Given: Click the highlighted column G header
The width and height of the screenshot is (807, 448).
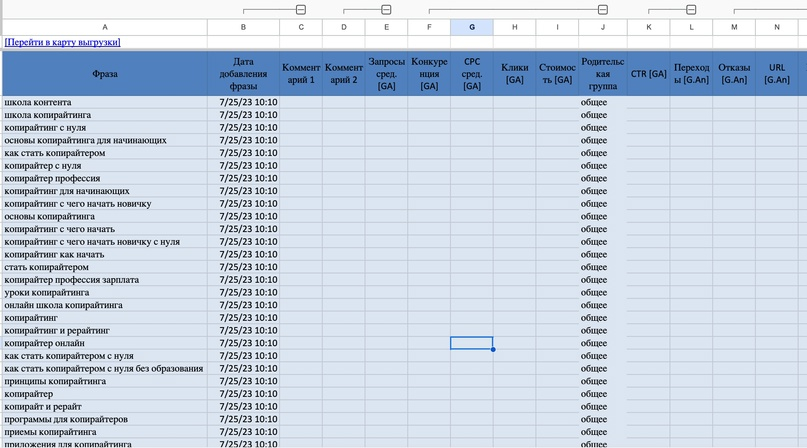Looking at the screenshot, I should (x=471, y=27).
